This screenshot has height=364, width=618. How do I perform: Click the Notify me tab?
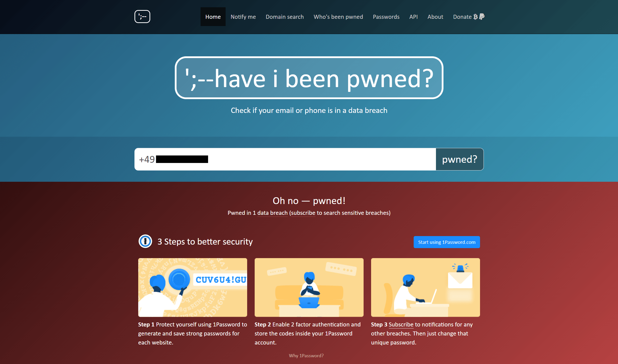click(243, 17)
